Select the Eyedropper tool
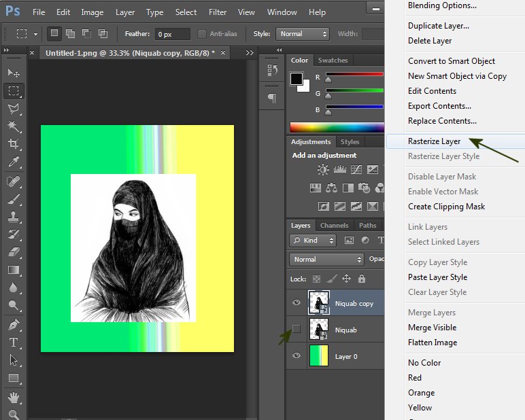This screenshot has width=525, height=420. [14, 162]
